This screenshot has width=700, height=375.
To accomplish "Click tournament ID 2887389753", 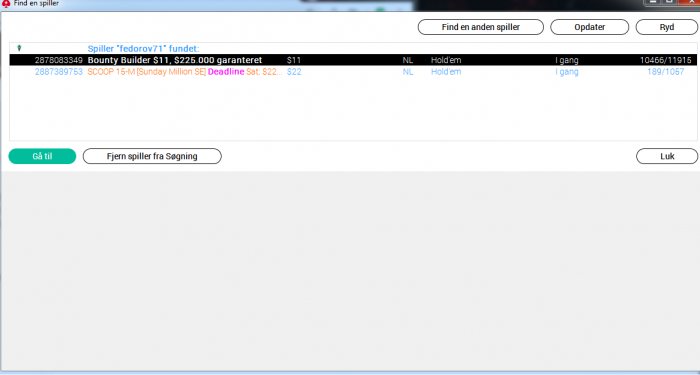I will (x=58, y=71).
